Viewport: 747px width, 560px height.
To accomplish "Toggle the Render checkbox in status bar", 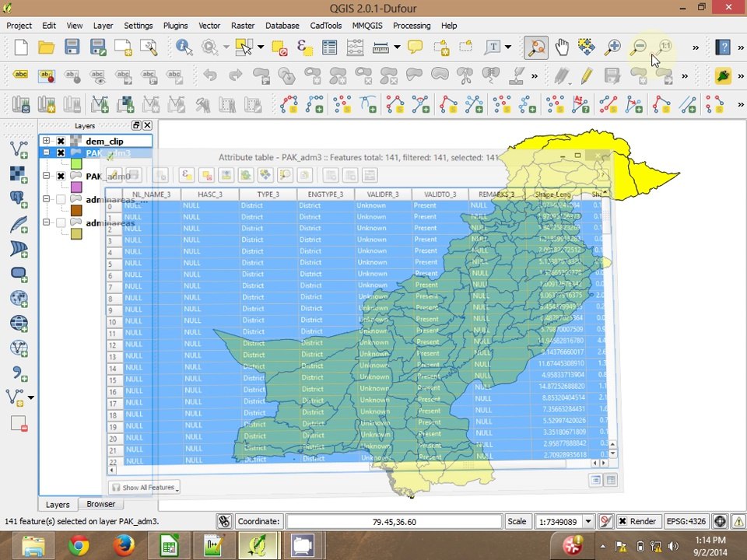I will click(x=622, y=521).
